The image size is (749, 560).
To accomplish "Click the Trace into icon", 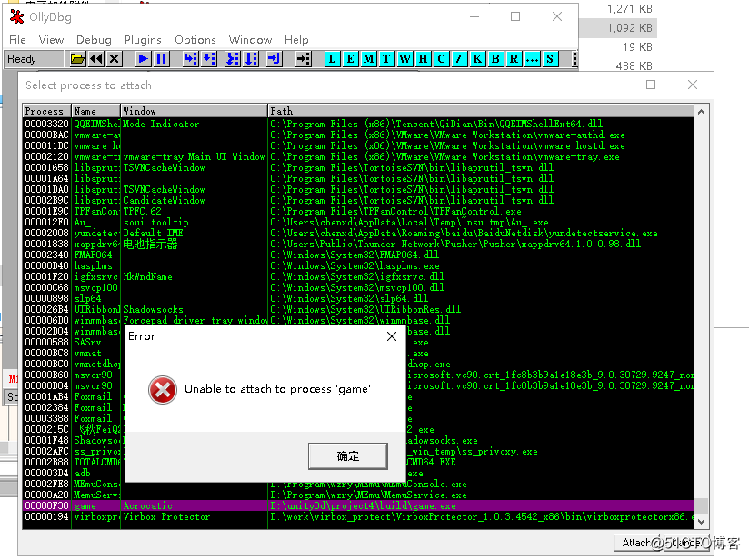I will [x=232, y=59].
